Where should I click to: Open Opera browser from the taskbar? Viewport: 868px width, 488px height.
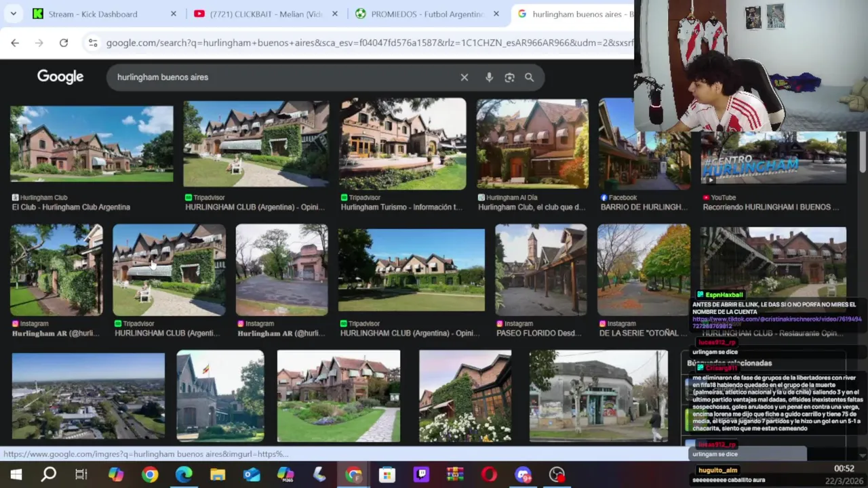(x=489, y=474)
